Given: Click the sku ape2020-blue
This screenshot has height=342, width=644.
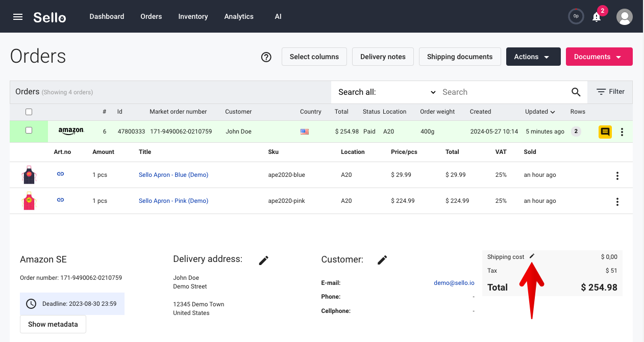Looking at the screenshot, I should (x=286, y=175).
